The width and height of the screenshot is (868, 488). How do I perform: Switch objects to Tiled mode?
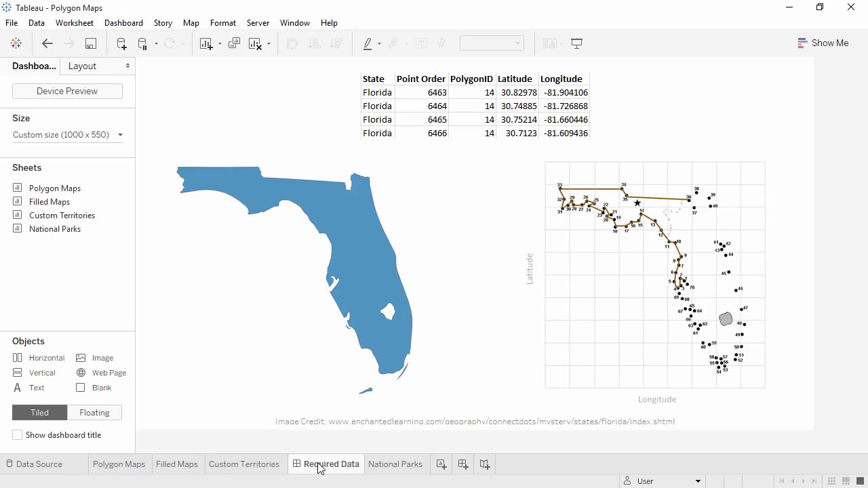pos(39,413)
